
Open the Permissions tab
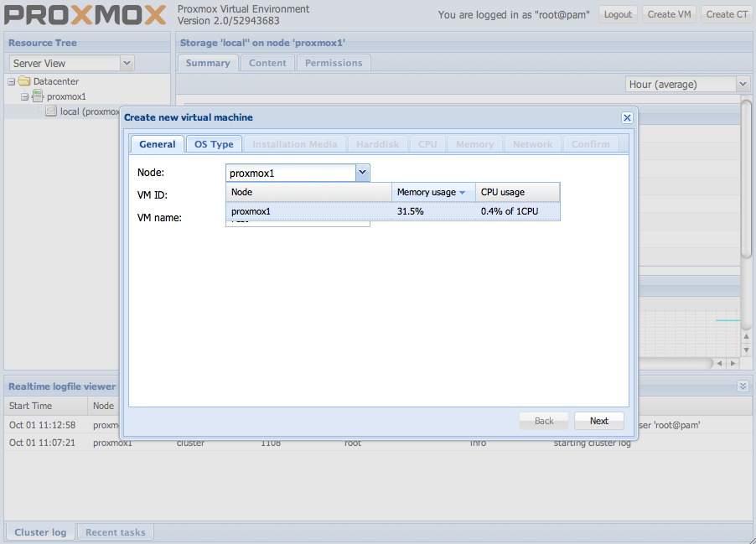tap(334, 63)
